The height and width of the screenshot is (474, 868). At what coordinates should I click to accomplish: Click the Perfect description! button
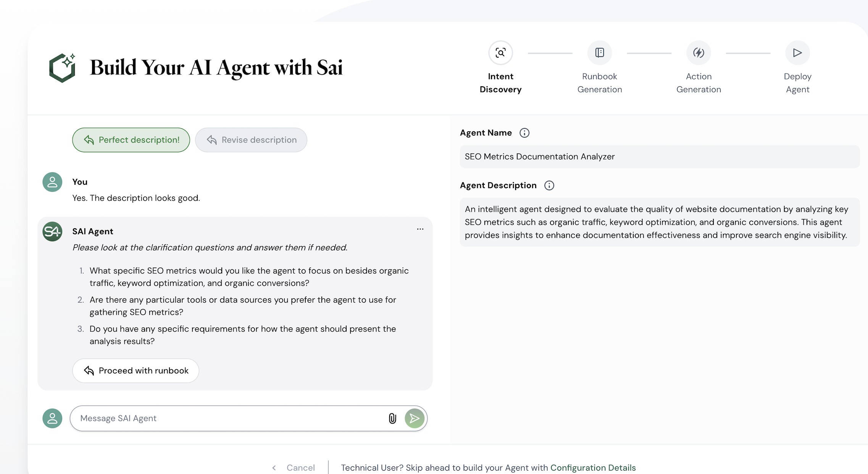tap(131, 140)
